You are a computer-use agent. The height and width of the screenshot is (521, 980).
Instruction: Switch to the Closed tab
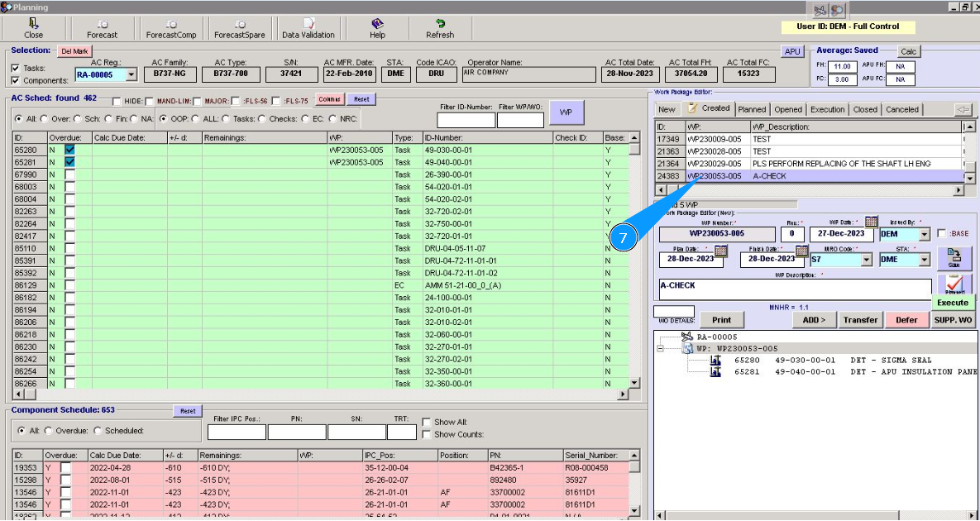pos(865,109)
